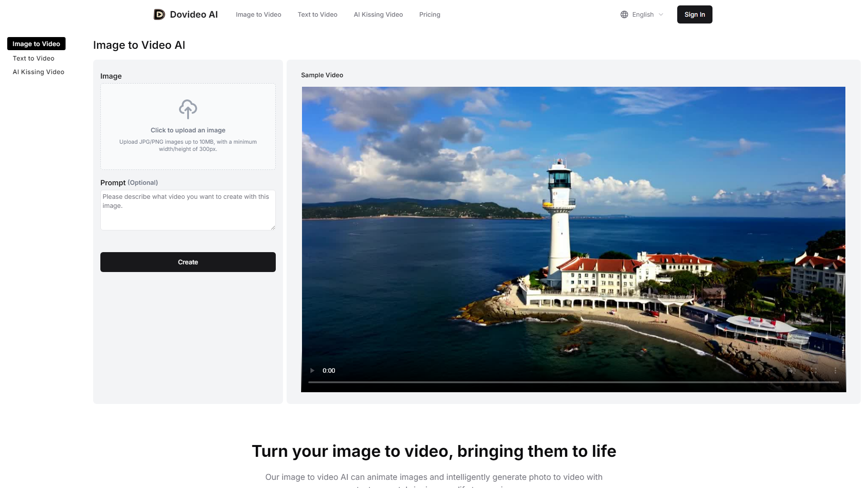Screen dimensions: 868x488
Task: Click the play button on sample video
Action: [x=312, y=371]
